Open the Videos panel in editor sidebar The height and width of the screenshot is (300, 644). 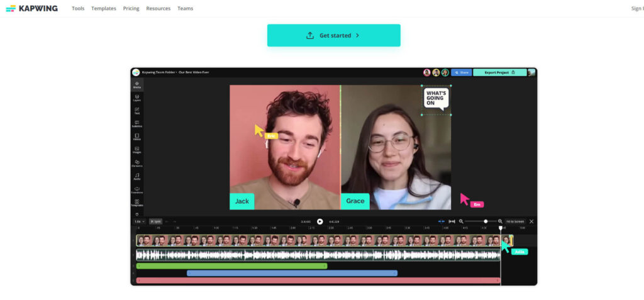tap(136, 137)
